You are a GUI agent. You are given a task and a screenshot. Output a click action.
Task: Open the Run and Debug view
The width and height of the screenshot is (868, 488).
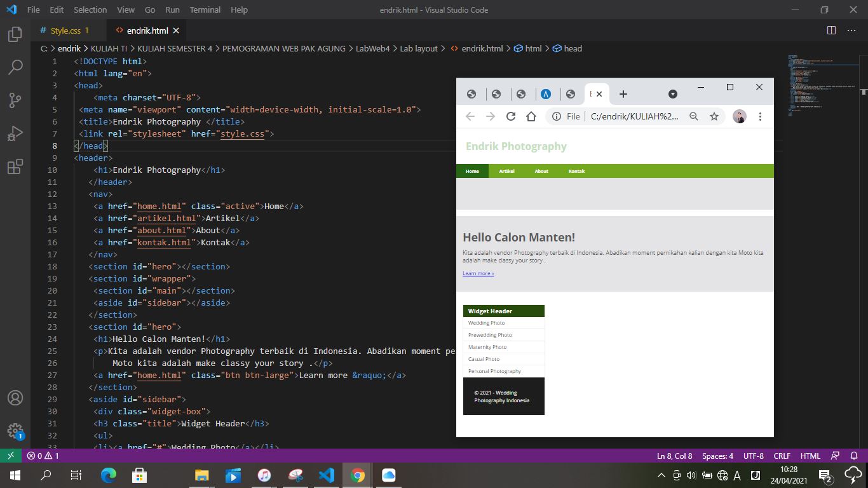15,133
